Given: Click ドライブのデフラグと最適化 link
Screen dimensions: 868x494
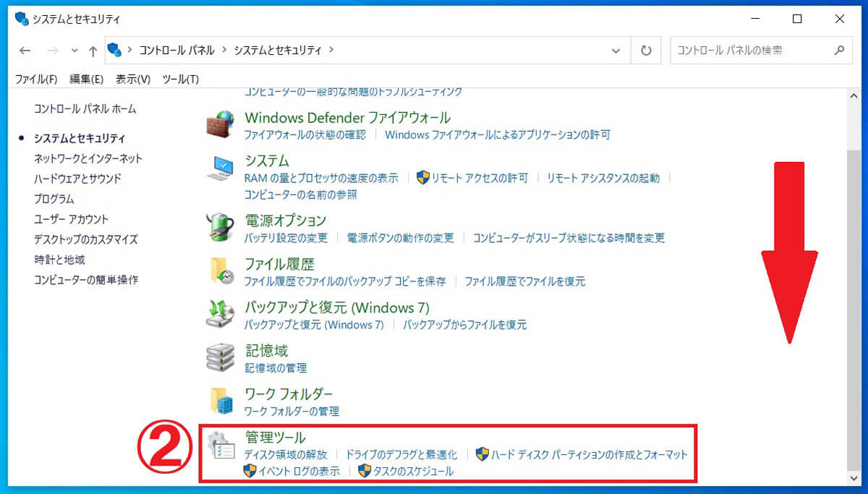Looking at the screenshot, I should point(401,454).
